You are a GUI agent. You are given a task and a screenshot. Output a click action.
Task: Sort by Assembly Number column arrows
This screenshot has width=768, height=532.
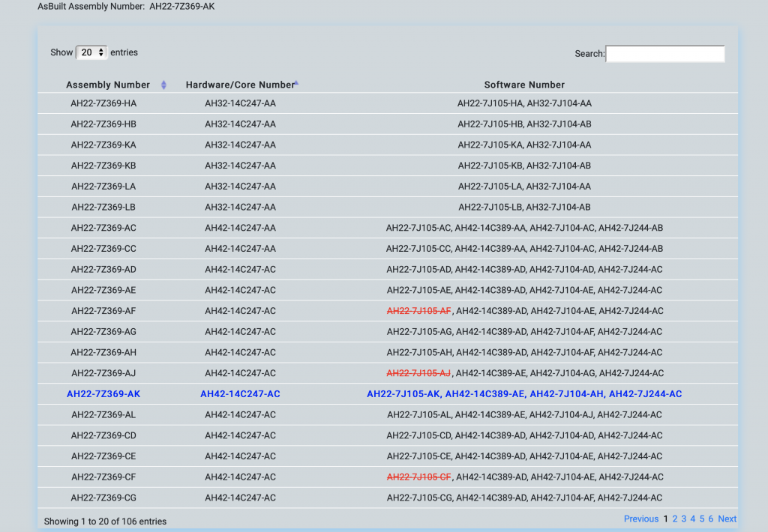(x=163, y=85)
